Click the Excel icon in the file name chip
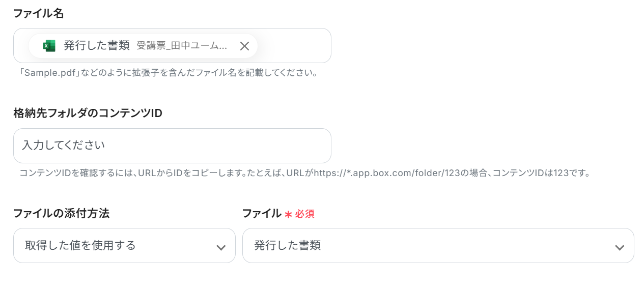 49,46
